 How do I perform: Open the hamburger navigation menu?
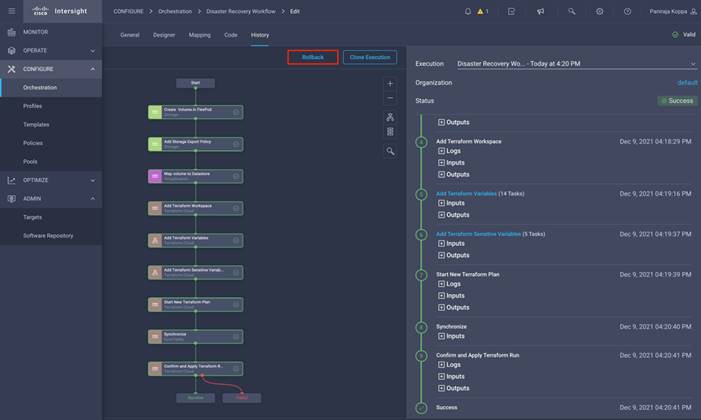point(12,11)
